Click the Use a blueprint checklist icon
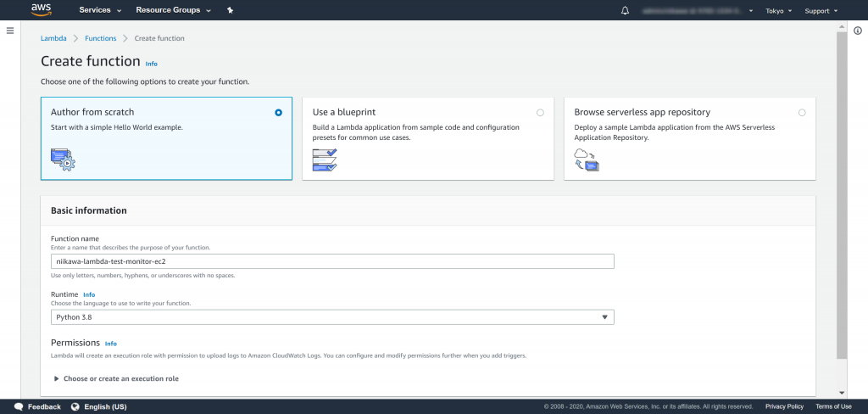Viewport: 868px width, 414px height. pyautogui.click(x=325, y=159)
